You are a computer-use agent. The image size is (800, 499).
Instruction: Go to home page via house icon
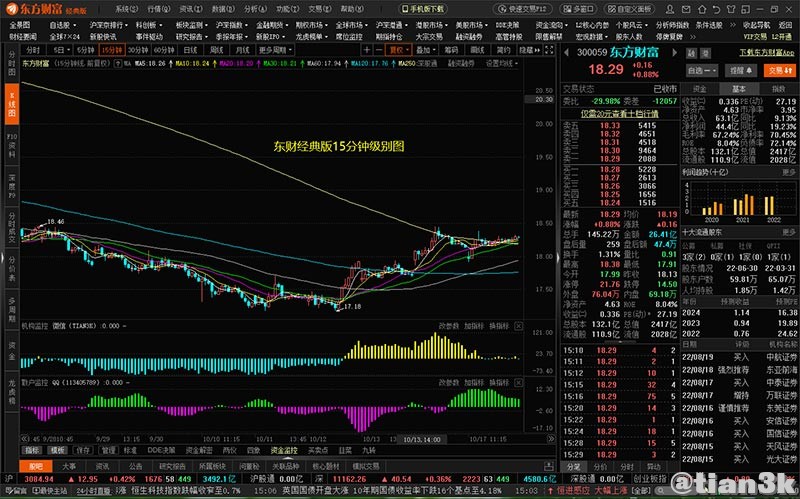tap(702, 9)
